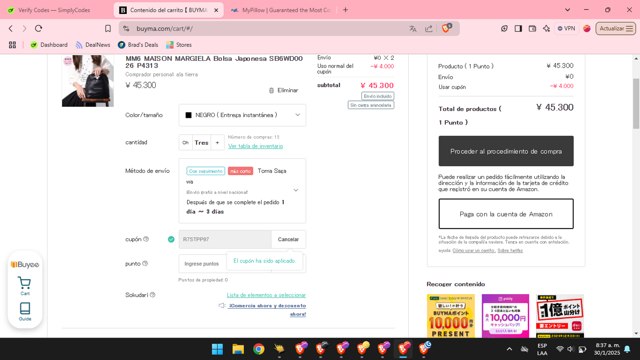Show hidden system tray icons chevron
Screen dimensions: 640x360
pyautogui.click(x=509, y=349)
